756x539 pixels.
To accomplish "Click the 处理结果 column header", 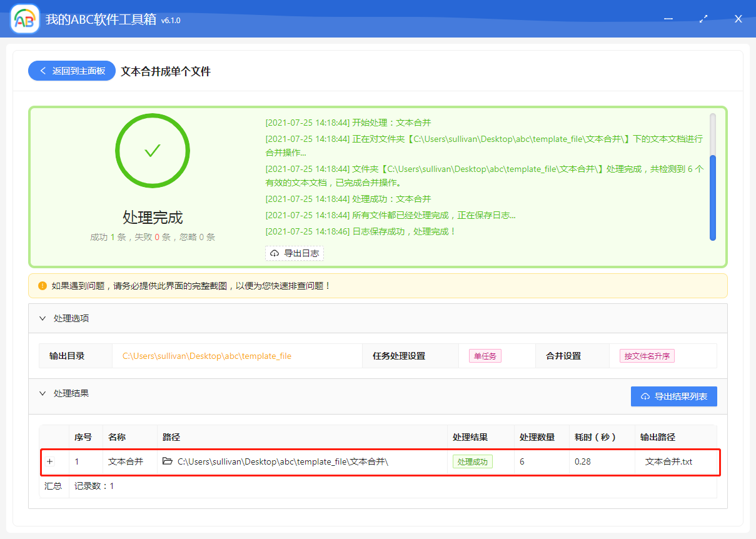I will coord(470,437).
